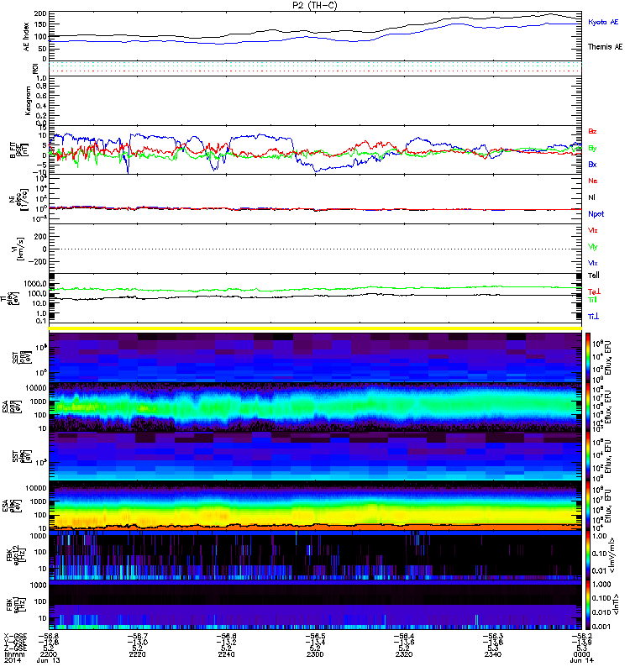Select the red Te perpendicular legend label
The height and width of the screenshot is (672, 630).
[x=594, y=291]
